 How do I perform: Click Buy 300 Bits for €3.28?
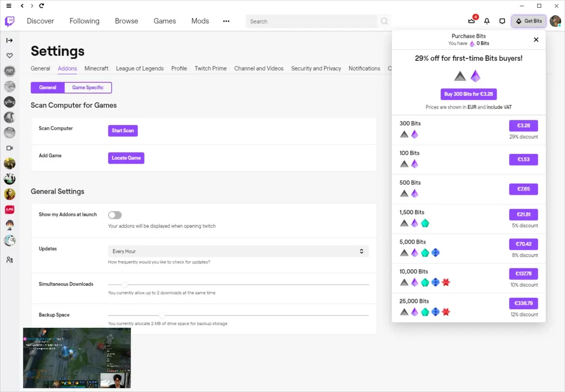[x=468, y=94]
